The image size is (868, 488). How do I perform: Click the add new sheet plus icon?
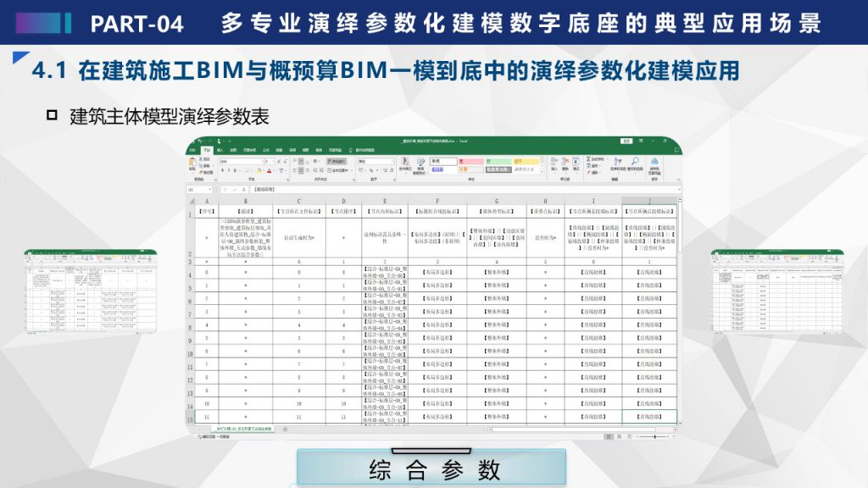(x=285, y=429)
